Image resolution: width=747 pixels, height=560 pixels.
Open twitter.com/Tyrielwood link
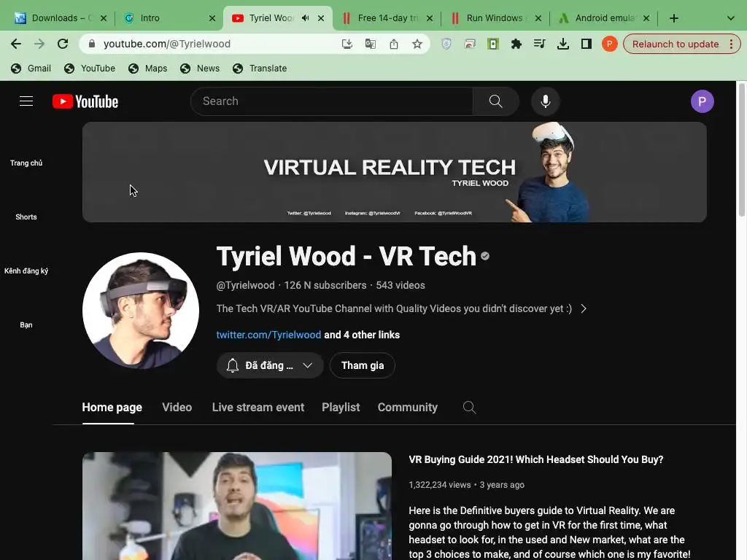268,335
